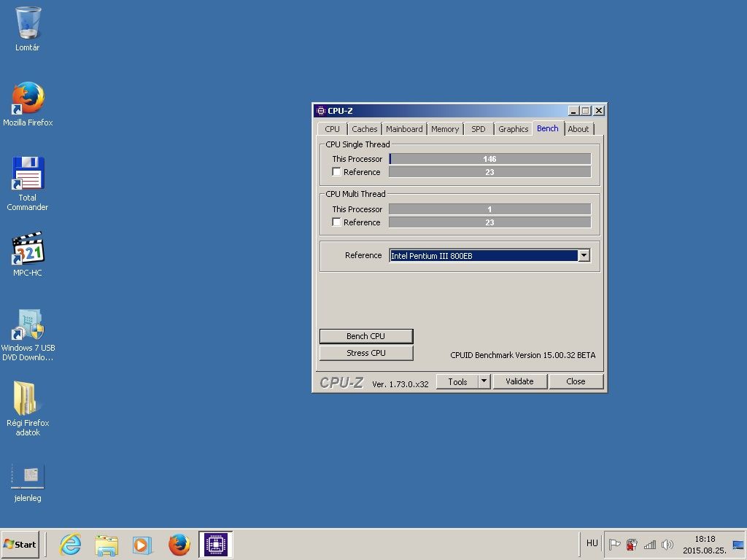Click Multi Thread Reference score bar
This screenshot has width=747, height=560.
pyautogui.click(x=489, y=222)
